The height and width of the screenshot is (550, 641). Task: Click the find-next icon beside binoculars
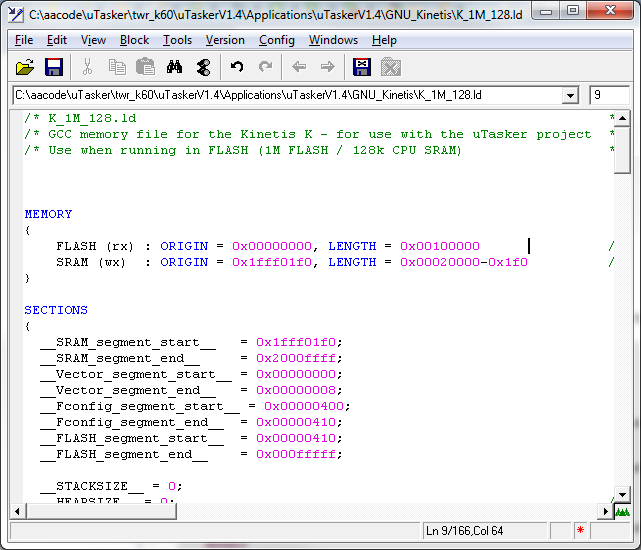pos(203,67)
